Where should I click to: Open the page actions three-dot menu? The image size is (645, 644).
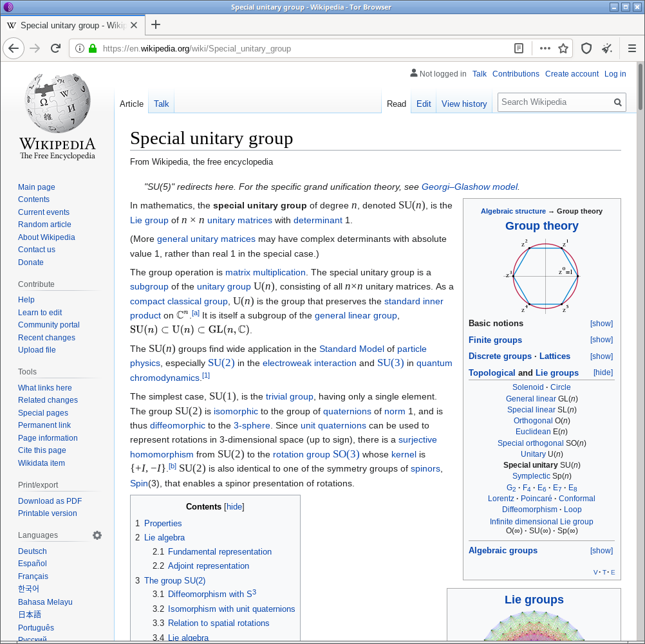point(545,48)
